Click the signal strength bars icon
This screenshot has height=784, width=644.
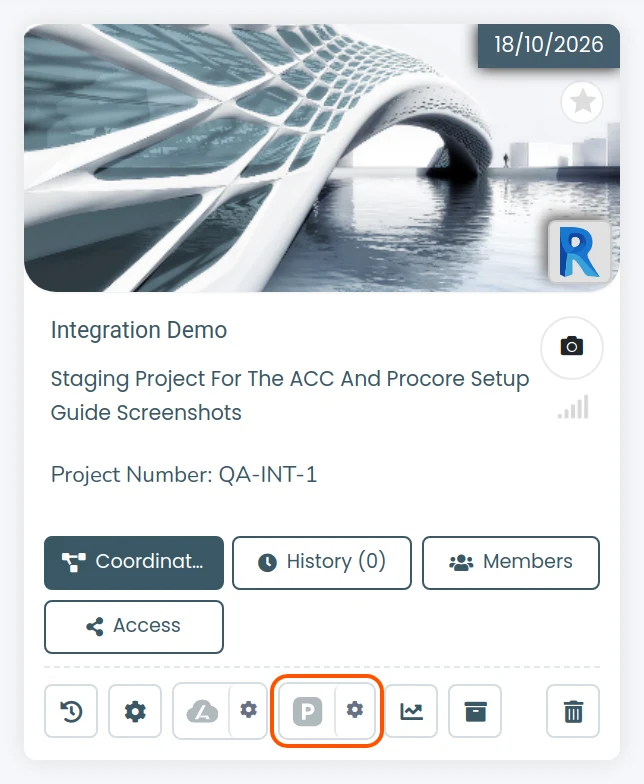(x=574, y=407)
